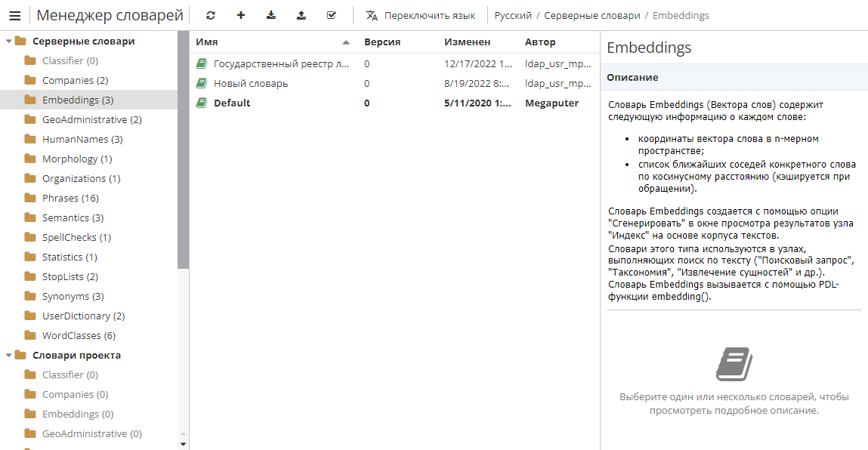Open the SpellChecks (1) folder
Screen dimensions: 868x450
pos(76,237)
